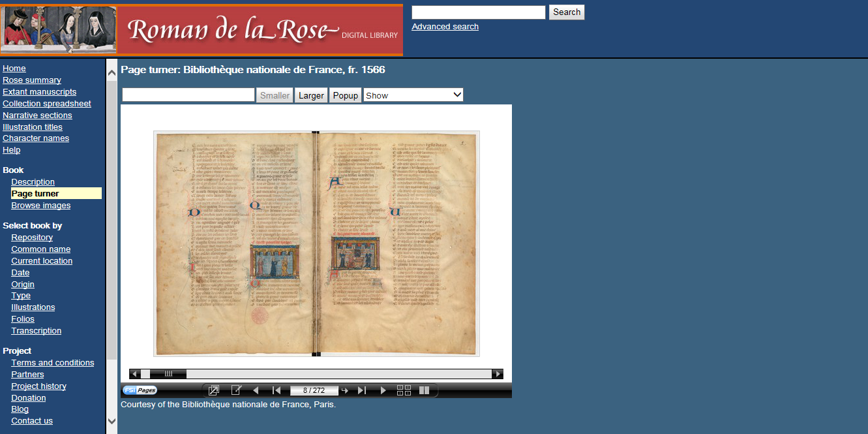Click the edit/annotate page icon
This screenshot has height=434, width=868.
[236, 390]
